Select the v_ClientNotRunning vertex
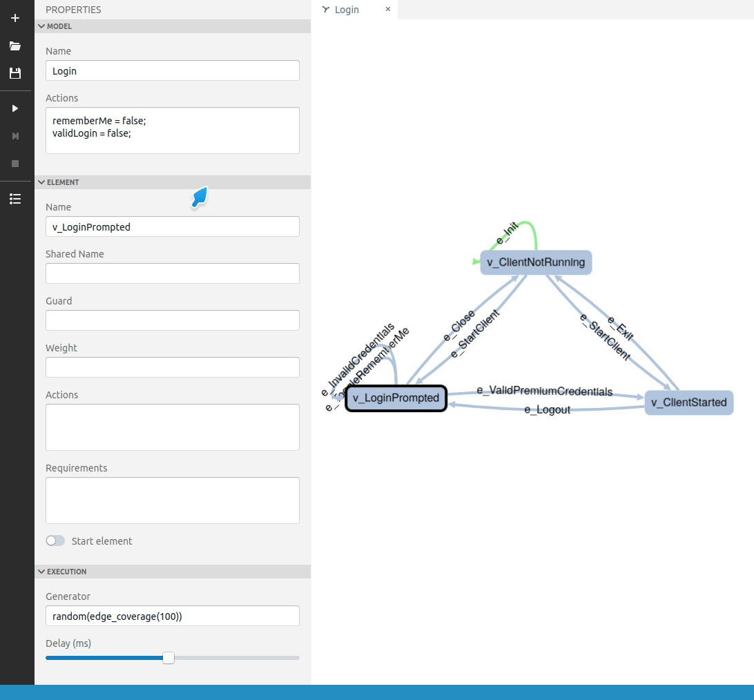The width and height of the screenshot is (754, 700). click(536, 262)
